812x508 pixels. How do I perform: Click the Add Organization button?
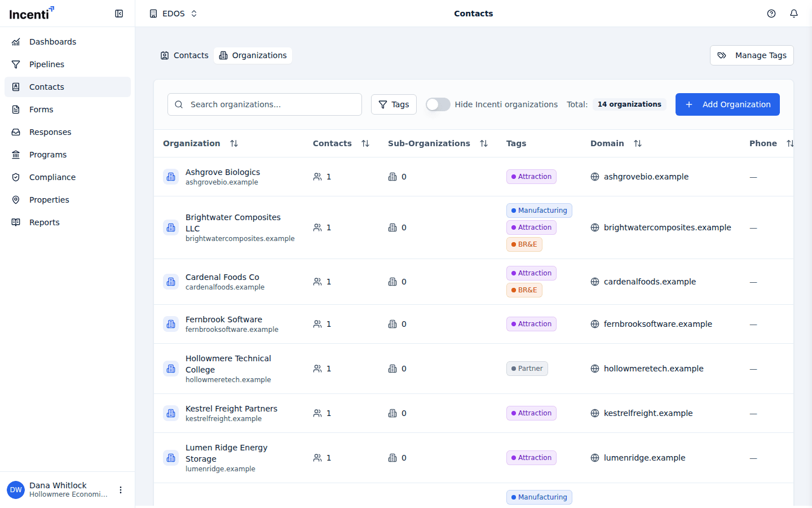tap(727, 104)
